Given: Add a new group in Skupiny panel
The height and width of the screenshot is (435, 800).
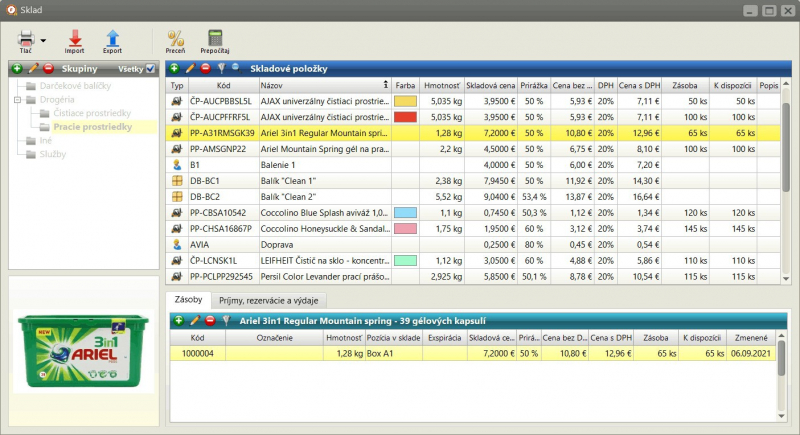Looking at the screenshot, I should 17,68.
